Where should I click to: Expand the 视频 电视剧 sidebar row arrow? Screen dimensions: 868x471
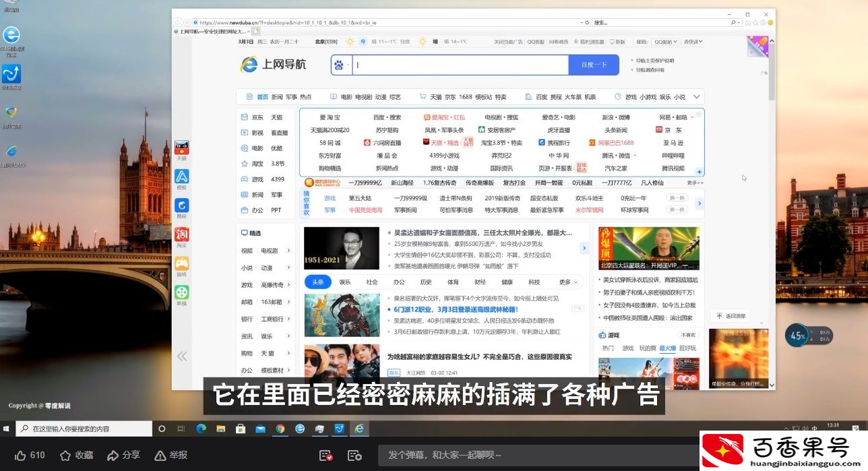click(288, 251)
